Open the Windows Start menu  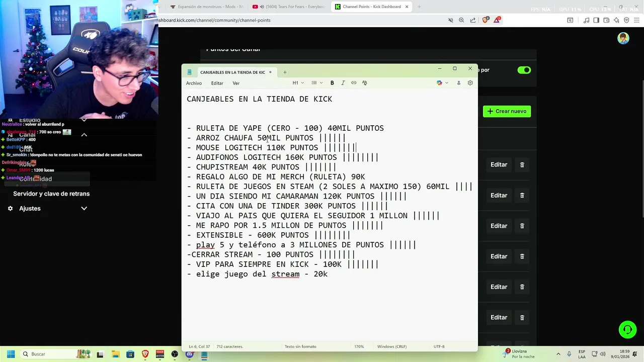pyautogui.click(x=11, y=354)
